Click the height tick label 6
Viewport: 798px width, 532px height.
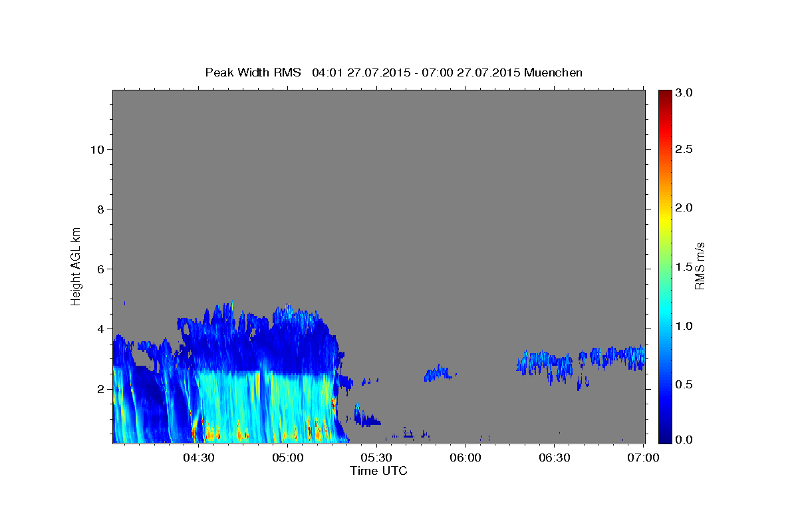click(100, 269)
